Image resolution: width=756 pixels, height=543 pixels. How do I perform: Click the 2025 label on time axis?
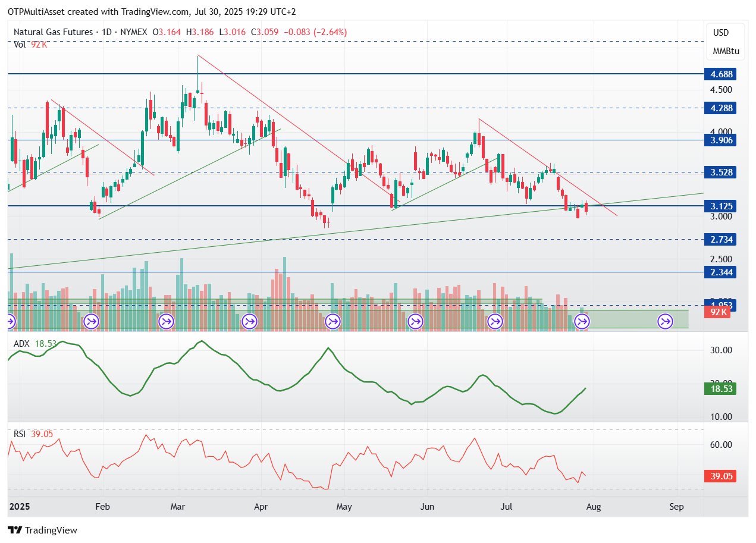[x=18, y=507]
